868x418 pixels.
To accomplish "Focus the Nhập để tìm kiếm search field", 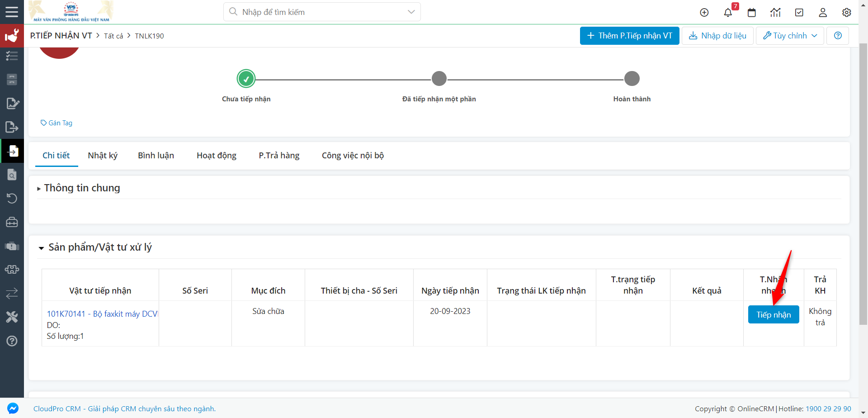I will (x=322, y=12).
